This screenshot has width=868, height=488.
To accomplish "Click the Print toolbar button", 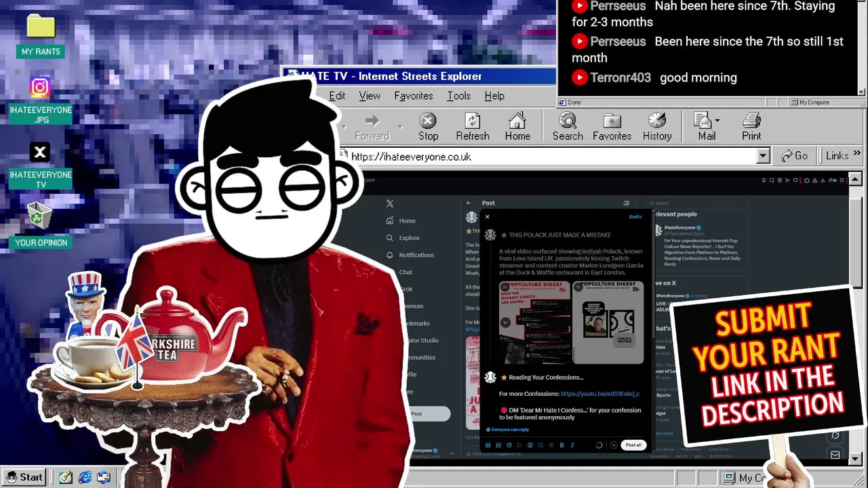I will [751, 127].
